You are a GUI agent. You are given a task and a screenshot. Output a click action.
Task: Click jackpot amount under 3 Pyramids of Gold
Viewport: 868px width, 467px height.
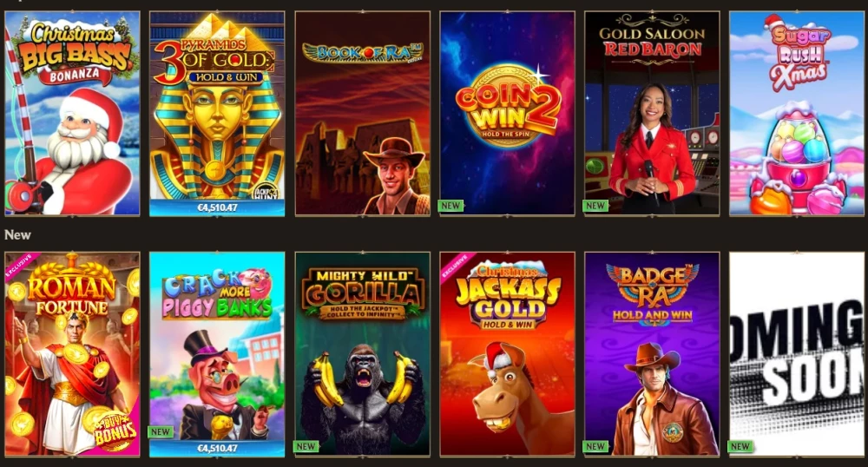click(217, 208)
